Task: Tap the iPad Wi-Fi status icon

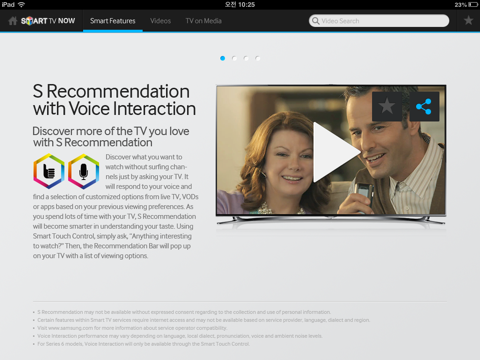Action: pyautogui.click(x=22, y=5)
